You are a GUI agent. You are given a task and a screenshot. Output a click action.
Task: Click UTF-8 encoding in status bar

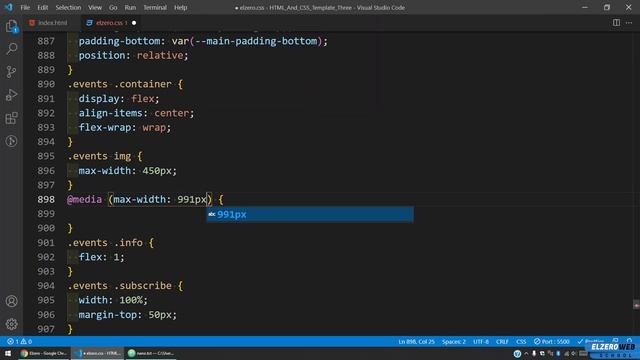[x=481, y=341]
